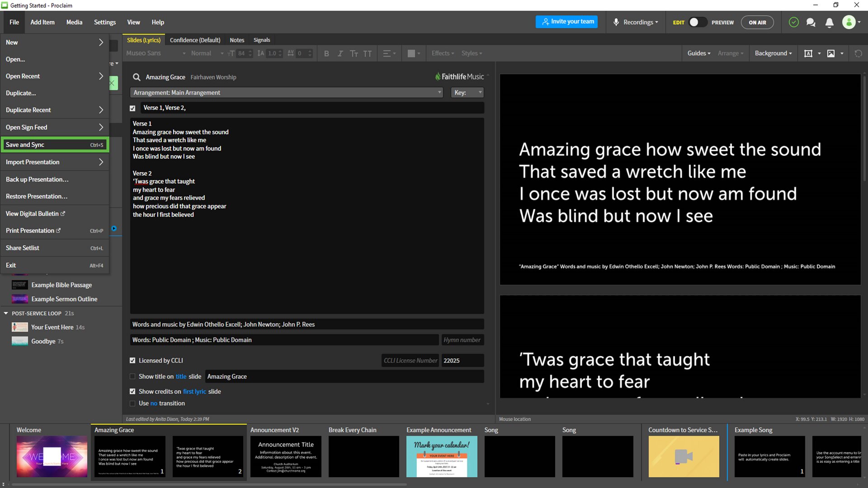The image size is (868, 488).
Task: Select Back up Presentation menu entry
Action: tap(54, 179)
